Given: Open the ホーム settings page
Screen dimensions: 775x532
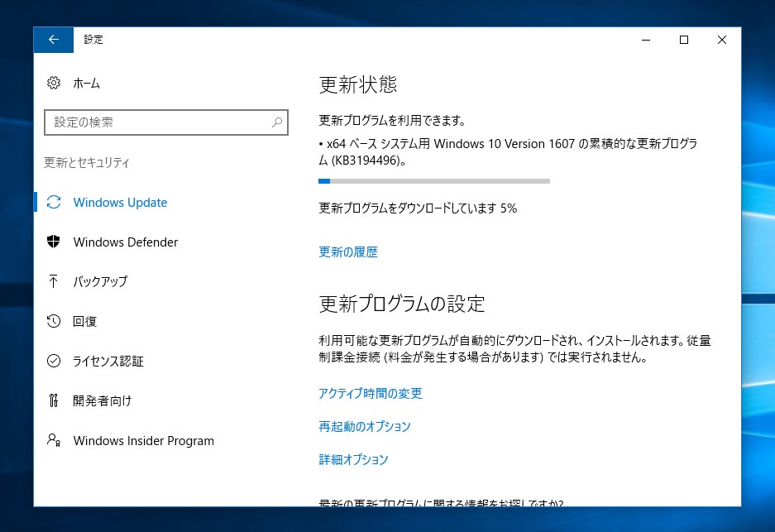Looking at the screenshot, I should pos(87,83).
